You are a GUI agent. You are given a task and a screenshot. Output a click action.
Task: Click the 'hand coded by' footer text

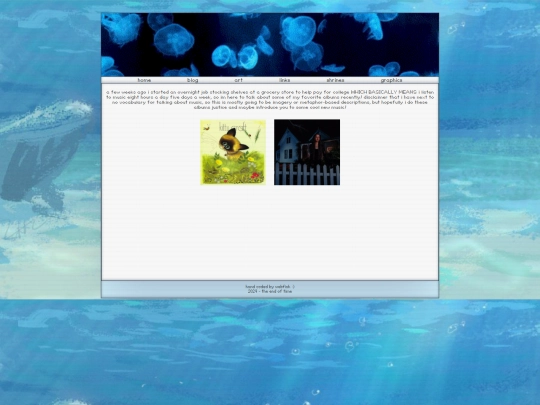point(270,287)
